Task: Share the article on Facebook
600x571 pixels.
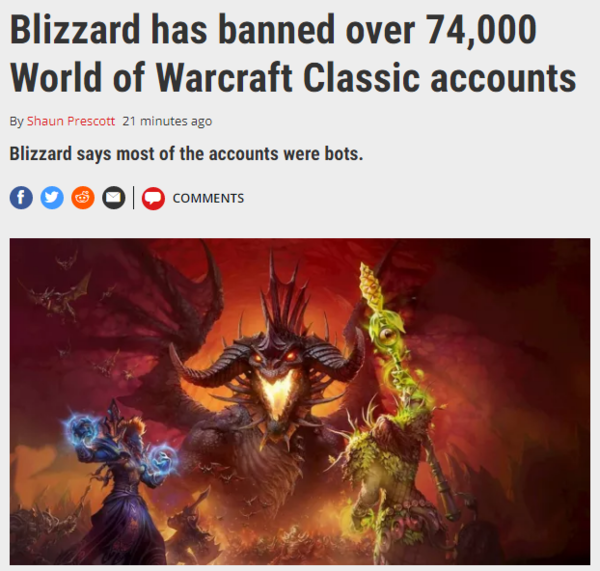Action: [21, 198]
